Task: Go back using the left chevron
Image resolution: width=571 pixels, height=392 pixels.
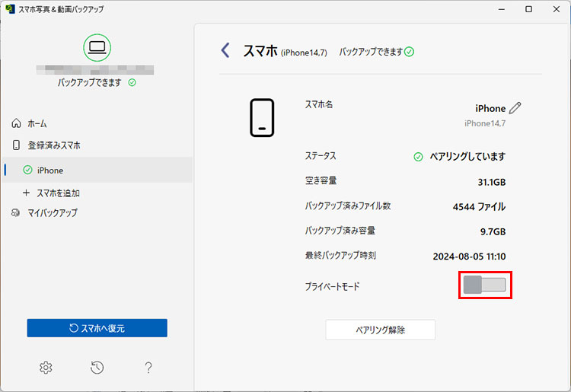Action: pyautogui.click(x=225, y=50)
